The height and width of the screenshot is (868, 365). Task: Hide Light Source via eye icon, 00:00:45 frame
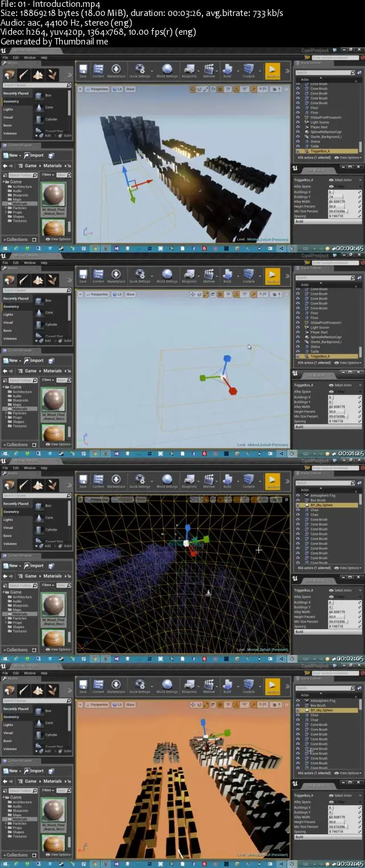click(298, 123)
